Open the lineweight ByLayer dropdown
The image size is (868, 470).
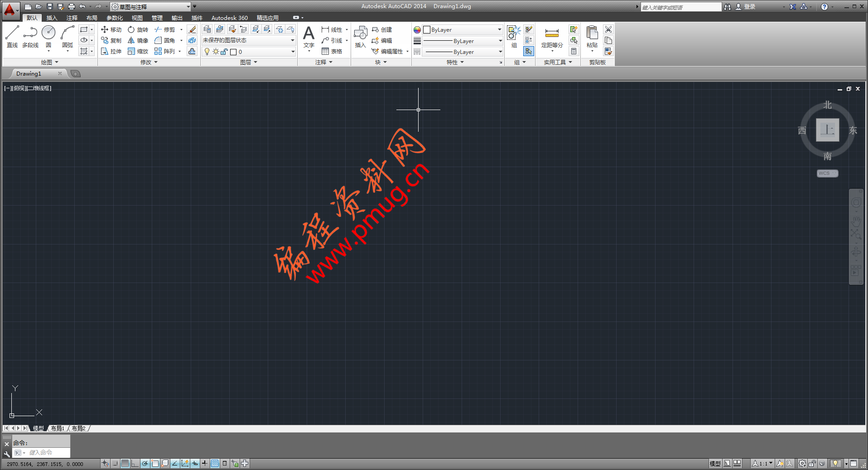click(463, 41)
